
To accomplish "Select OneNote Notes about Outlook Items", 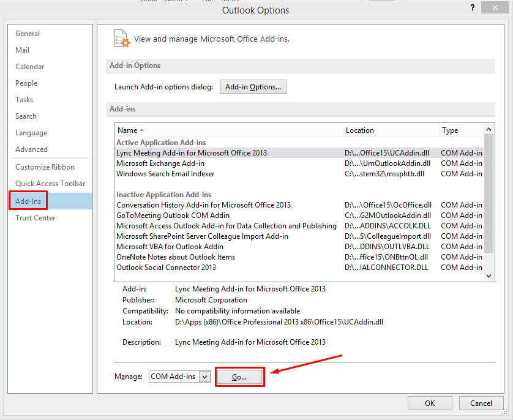I will [x=299, y=257].
